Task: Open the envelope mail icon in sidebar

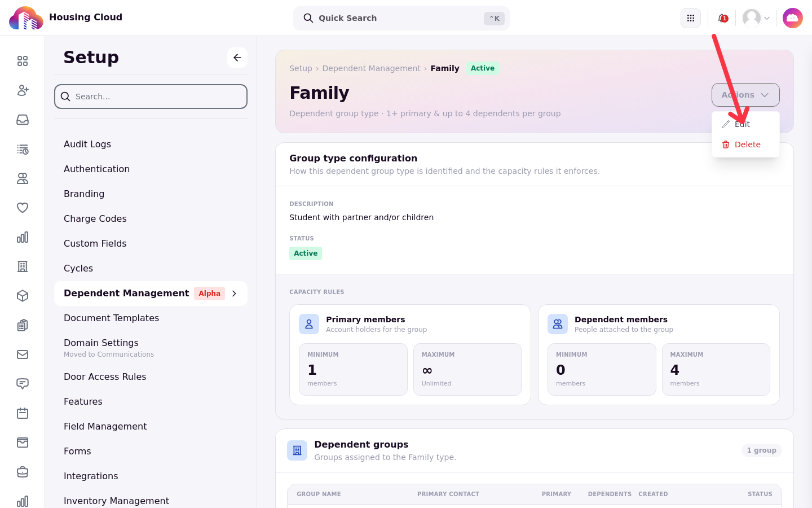Action: pyautogui.click(x=23, y=354)
